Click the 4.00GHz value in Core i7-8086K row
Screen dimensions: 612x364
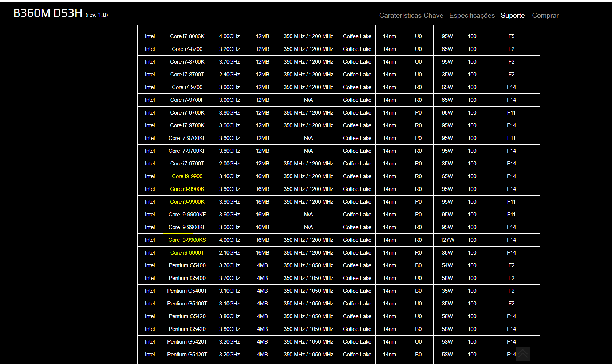point(229,36)
